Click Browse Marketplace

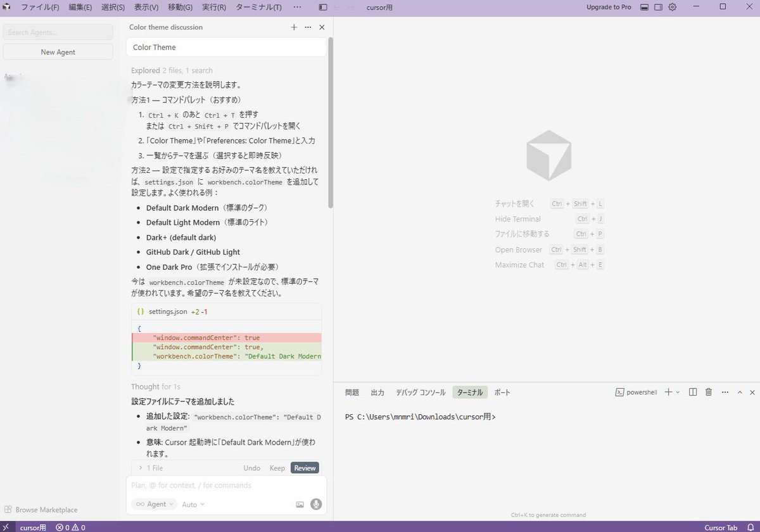[x=41, y=510]
